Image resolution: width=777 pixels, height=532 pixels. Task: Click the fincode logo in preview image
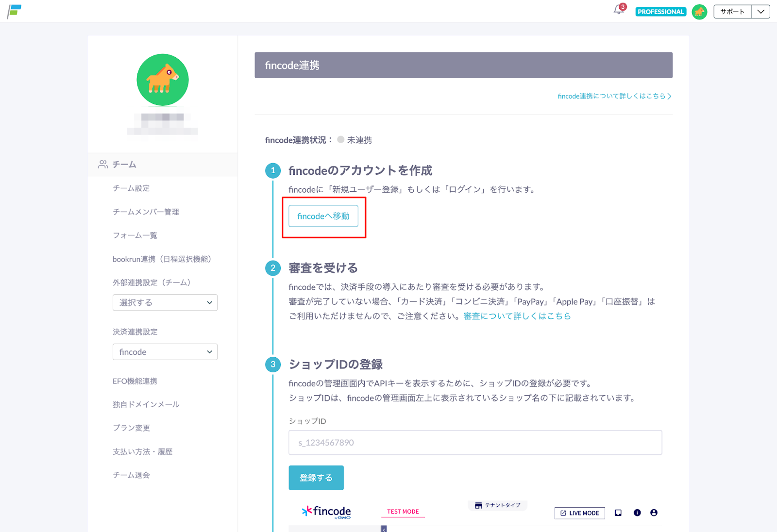click(326, 512)
